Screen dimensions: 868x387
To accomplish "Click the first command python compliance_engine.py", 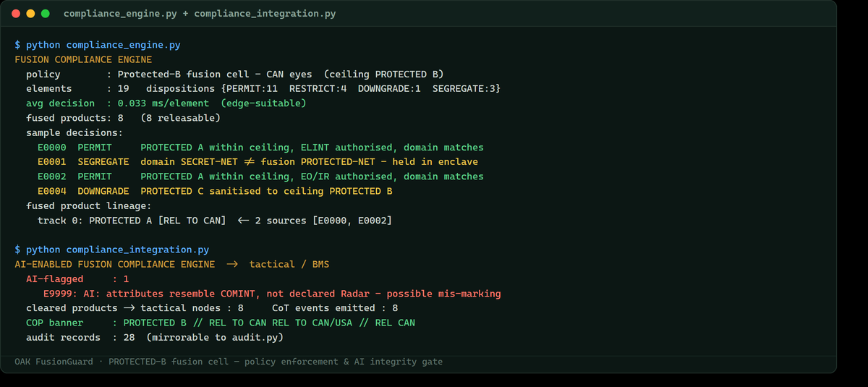I will 98,45.
